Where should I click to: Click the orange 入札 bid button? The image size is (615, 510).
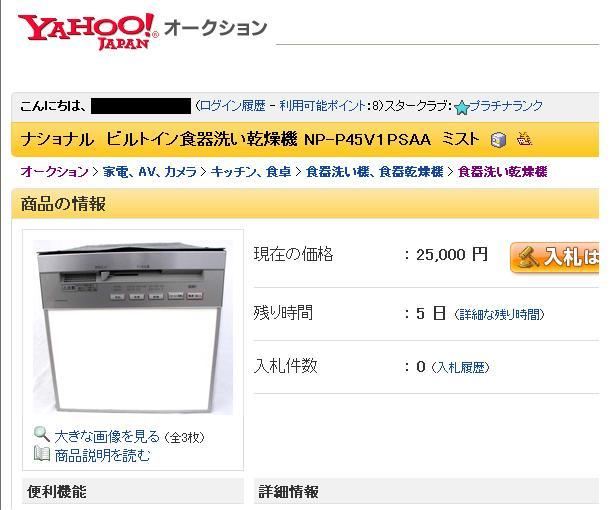(555, 257)
